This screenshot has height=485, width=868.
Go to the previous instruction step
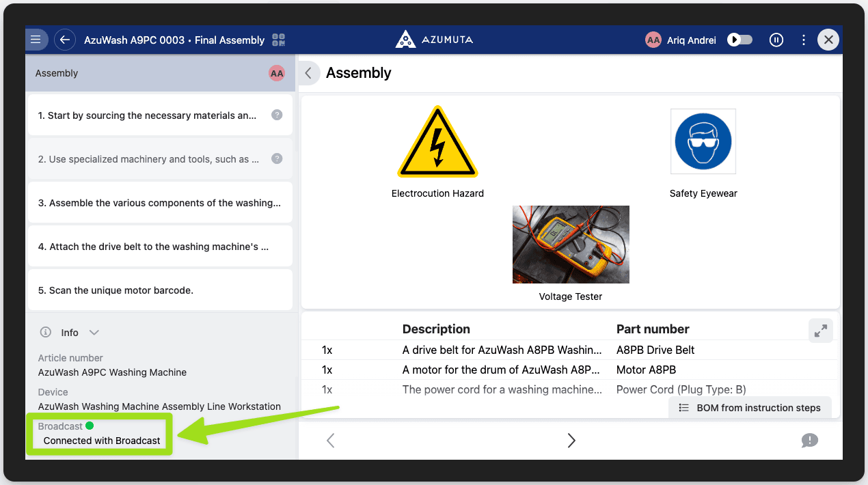(331, 441)
